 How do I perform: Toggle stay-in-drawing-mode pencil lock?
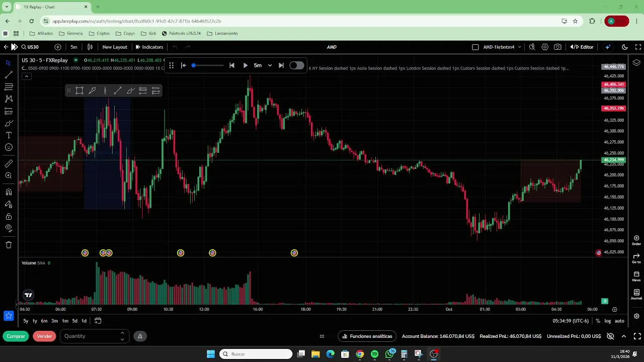pyautogui.click(x=9, y=204)
